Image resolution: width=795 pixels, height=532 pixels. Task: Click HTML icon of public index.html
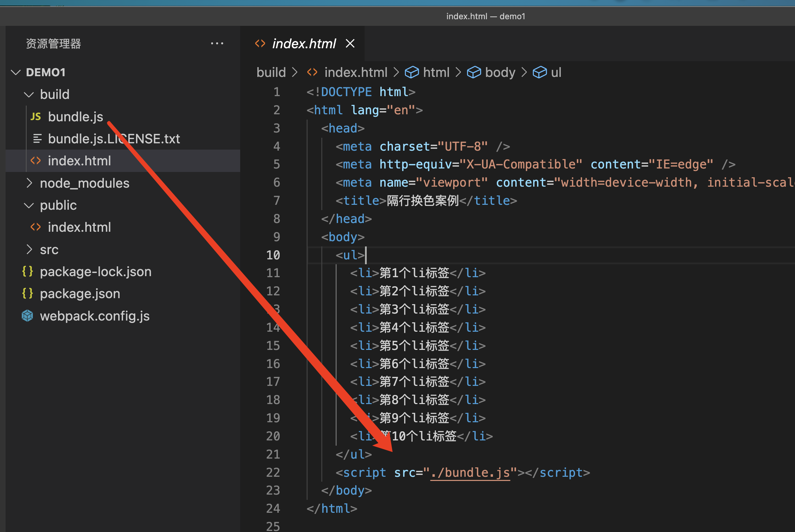(36, 227)
